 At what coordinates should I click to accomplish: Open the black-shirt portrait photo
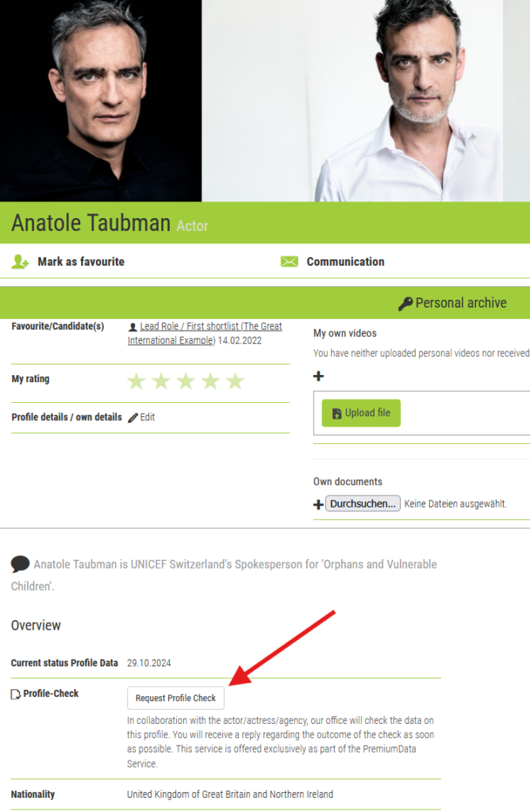click(101, 101)
